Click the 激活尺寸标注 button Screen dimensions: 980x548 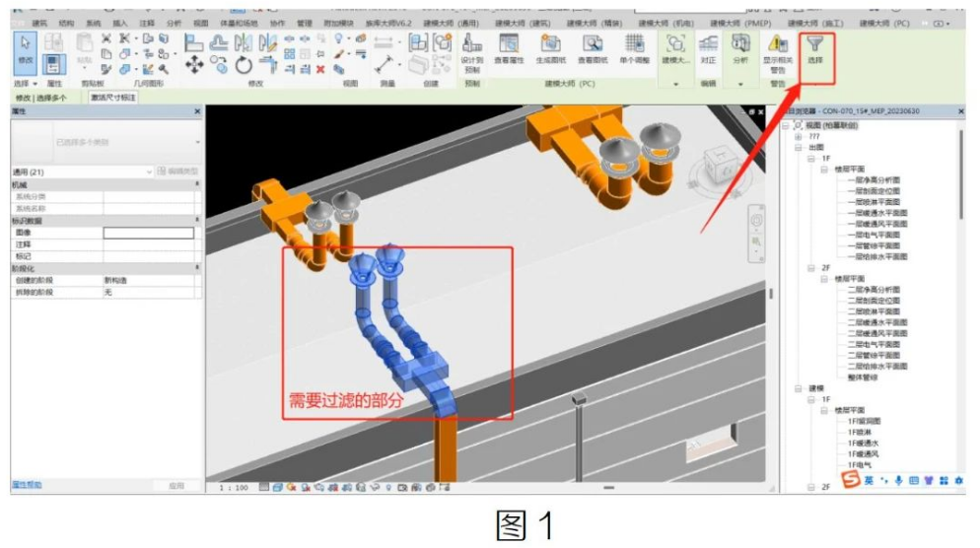pos(113,98)
